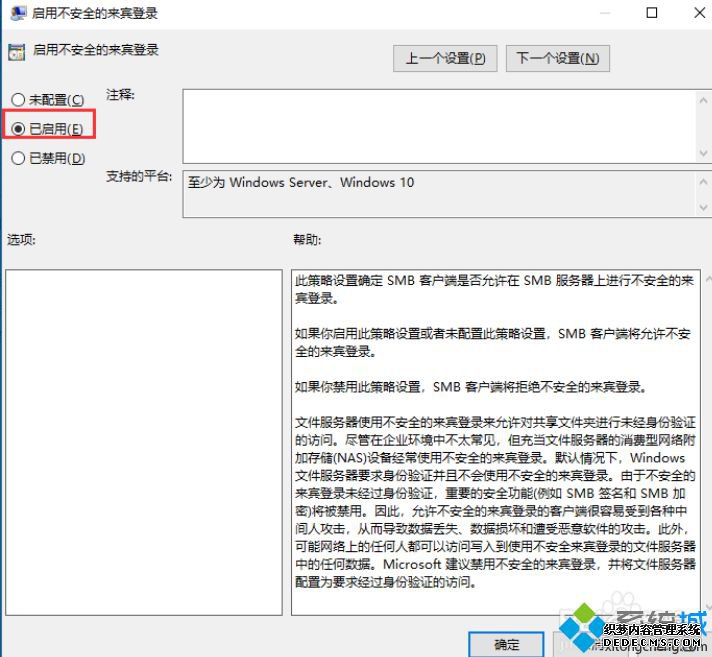Click the title bar window icon

pos(18,13)
